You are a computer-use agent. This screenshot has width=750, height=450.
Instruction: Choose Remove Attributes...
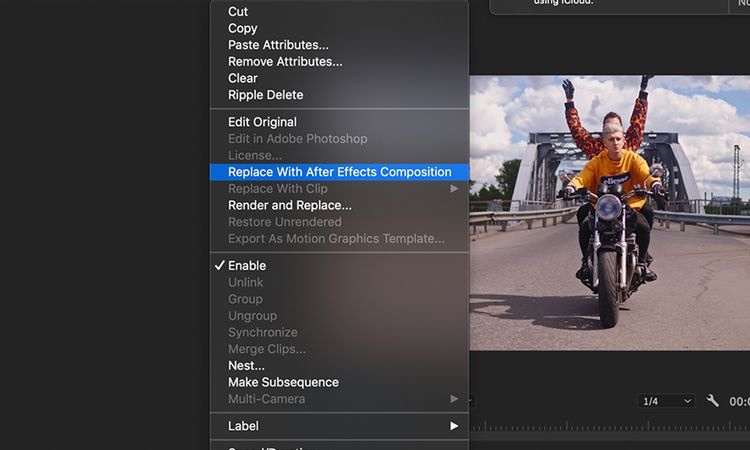(x=285, y=62)
